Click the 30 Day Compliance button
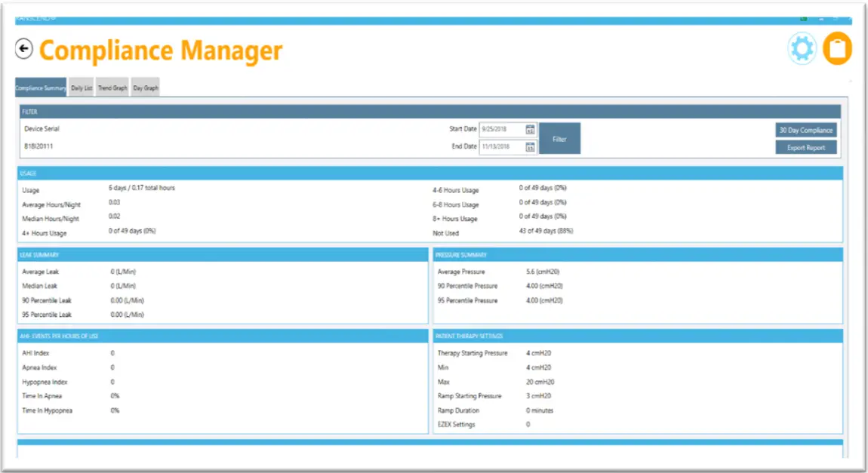868x473 pixels. coord(806,130)
